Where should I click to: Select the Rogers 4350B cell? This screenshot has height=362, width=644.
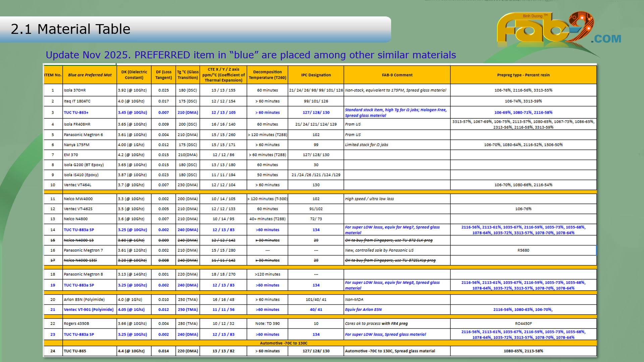click(76, 324)
